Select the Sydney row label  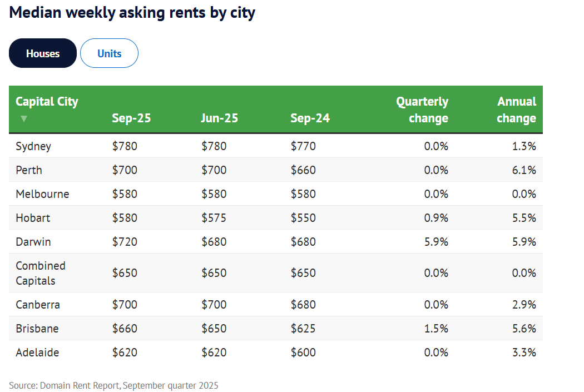pyautogui.click(x=33, y=146)
